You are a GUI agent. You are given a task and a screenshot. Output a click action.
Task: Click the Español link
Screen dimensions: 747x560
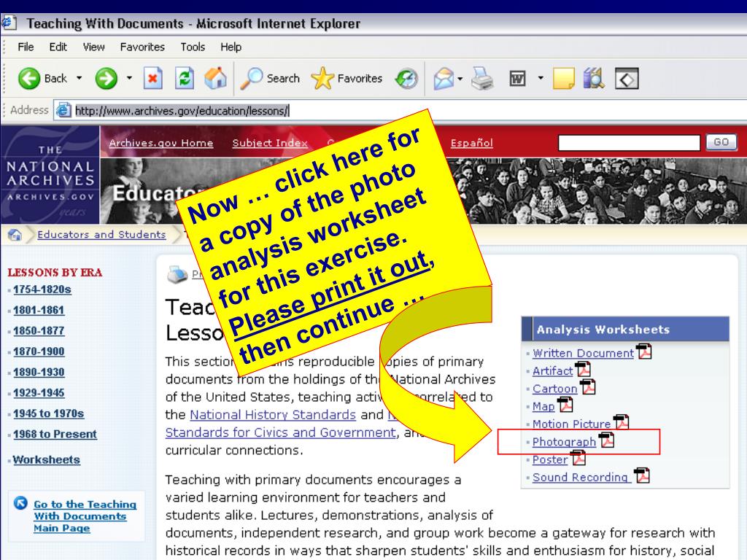click(472, 143)
